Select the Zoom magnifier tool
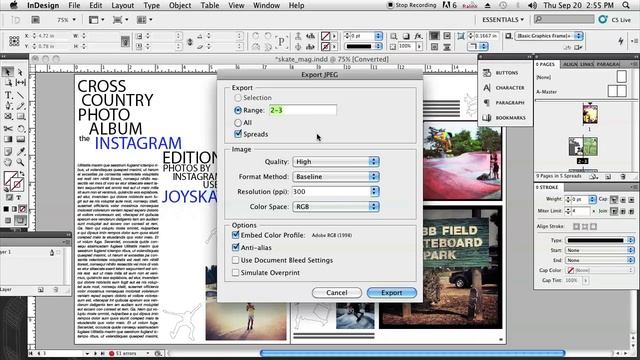Viewport: 640px width, 360px height. pos(20,162)
